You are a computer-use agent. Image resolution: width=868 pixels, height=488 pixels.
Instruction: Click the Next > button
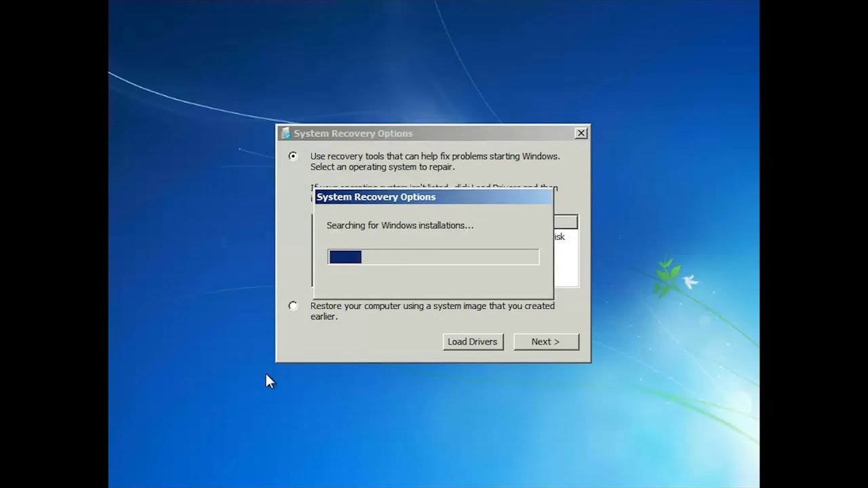pyautogui.click(x=546, y=342)
